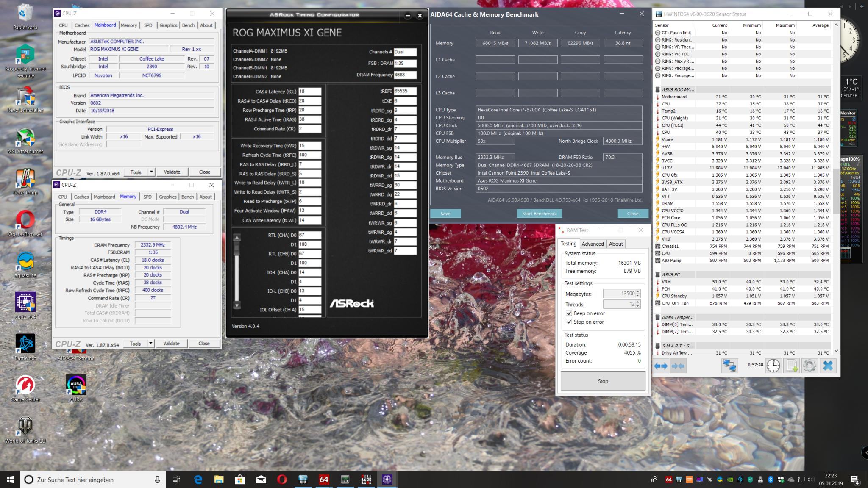
Task: Click HWiNFO expand columns arrows icon
Action: [x=661, y=366]
